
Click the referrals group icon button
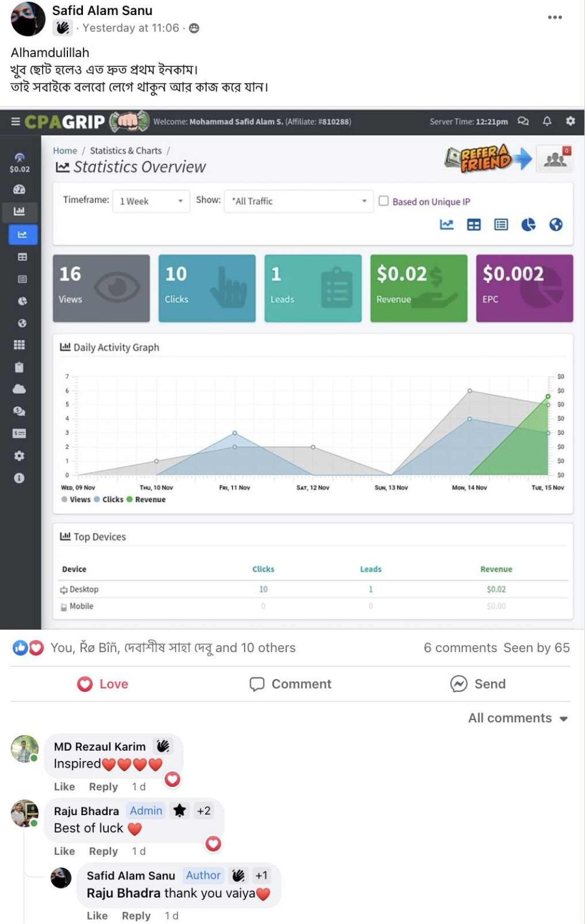555,159
